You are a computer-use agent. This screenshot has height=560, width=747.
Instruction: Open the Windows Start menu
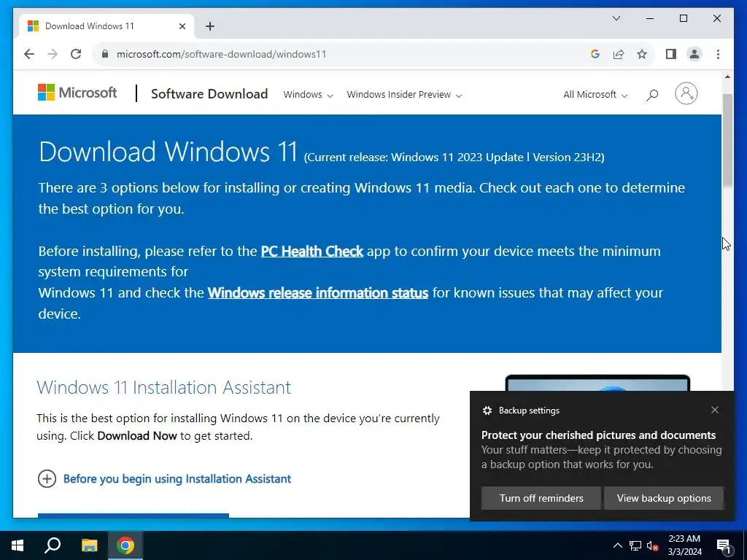pos(18,545)
